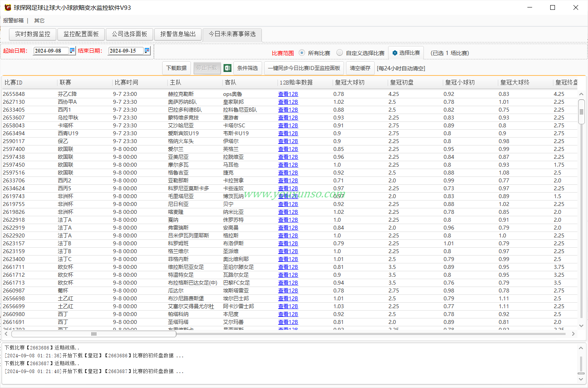This screenshot has width=588, height=388.
Task: Close the monitoring software window
Action: point(575,7)
